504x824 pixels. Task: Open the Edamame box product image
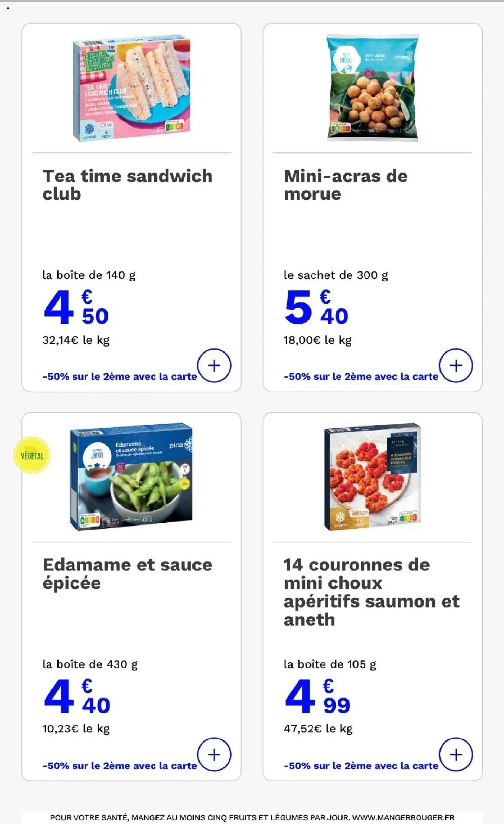click(x=131, y=477)
